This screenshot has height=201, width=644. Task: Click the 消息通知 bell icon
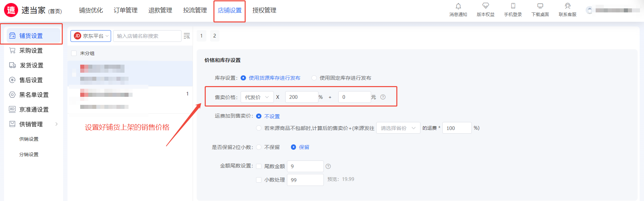pos(458,6)
